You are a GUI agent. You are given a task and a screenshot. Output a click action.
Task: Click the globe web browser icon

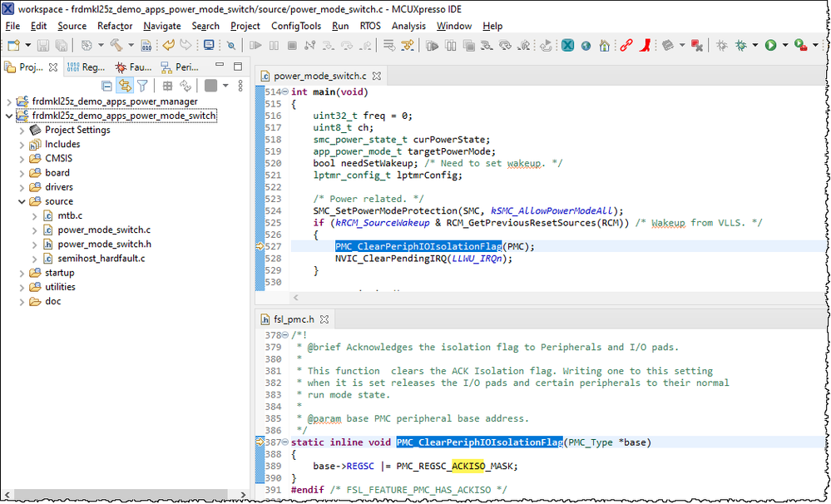[x=586, y=46]
